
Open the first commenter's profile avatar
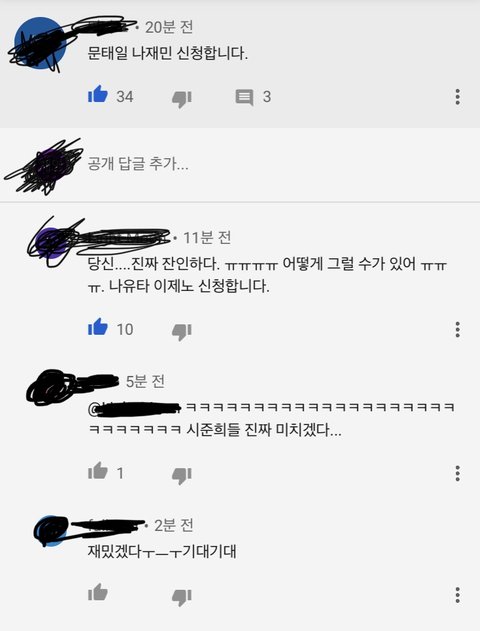(40, 43)
